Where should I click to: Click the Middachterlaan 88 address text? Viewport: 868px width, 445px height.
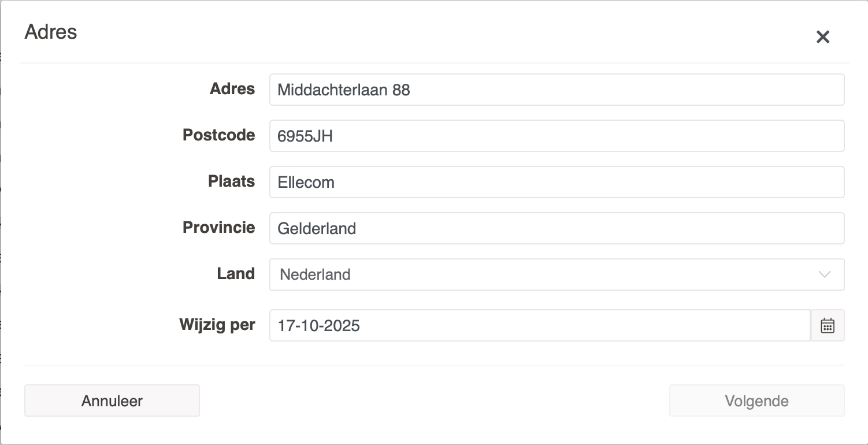click(344, 90)
